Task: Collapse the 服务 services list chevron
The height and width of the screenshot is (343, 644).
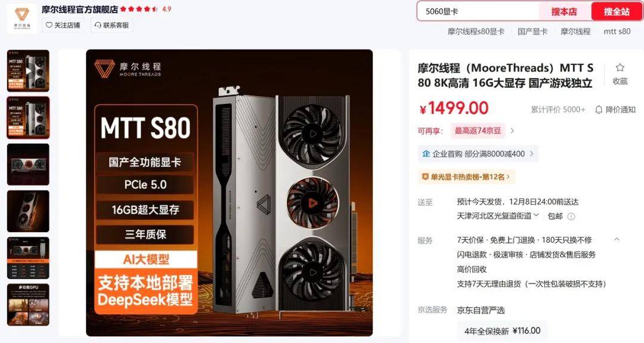Action: [617, 239]
